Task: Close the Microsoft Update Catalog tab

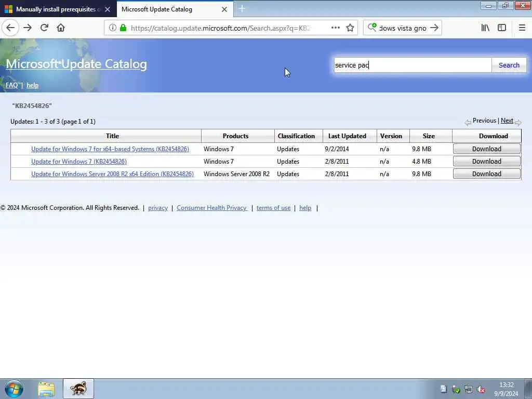Action: pyautogui.click(x=224, y=9)
